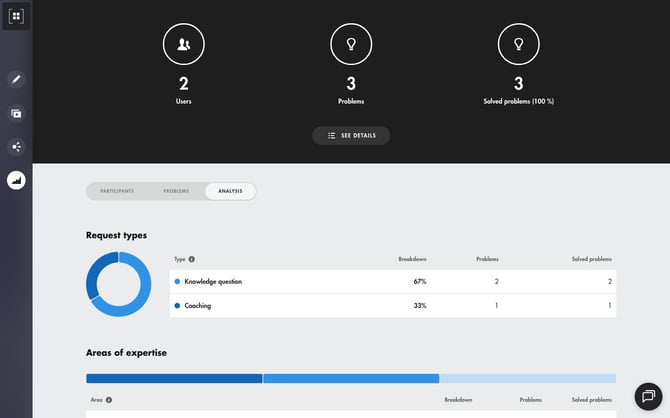This screenshot has height=418, width=670.
Task: Click the Coaching row label
Action: pyautogui.click(x=198, y=306)
